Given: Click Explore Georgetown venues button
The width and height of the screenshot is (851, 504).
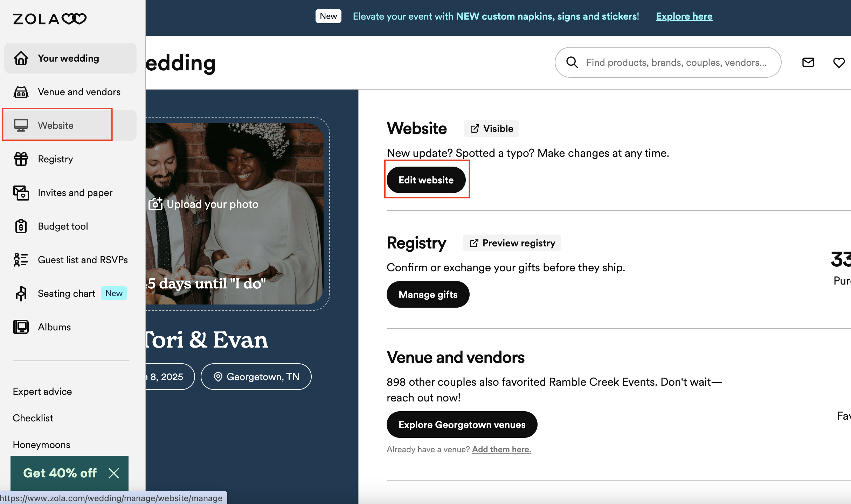Looking at the screenshot, I should point(462,424).
